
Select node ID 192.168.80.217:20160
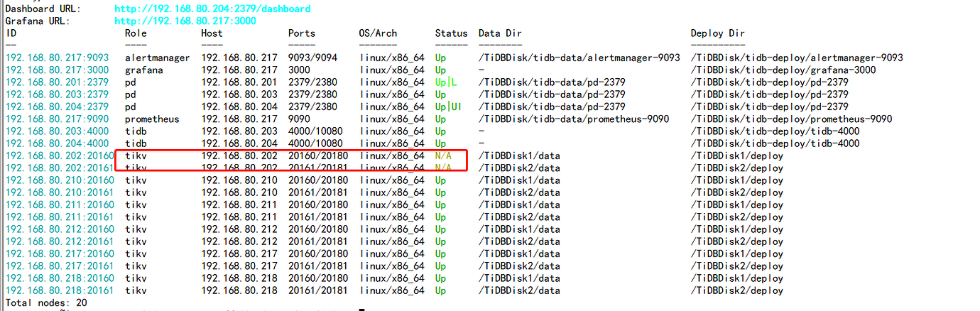pos(60,253)
